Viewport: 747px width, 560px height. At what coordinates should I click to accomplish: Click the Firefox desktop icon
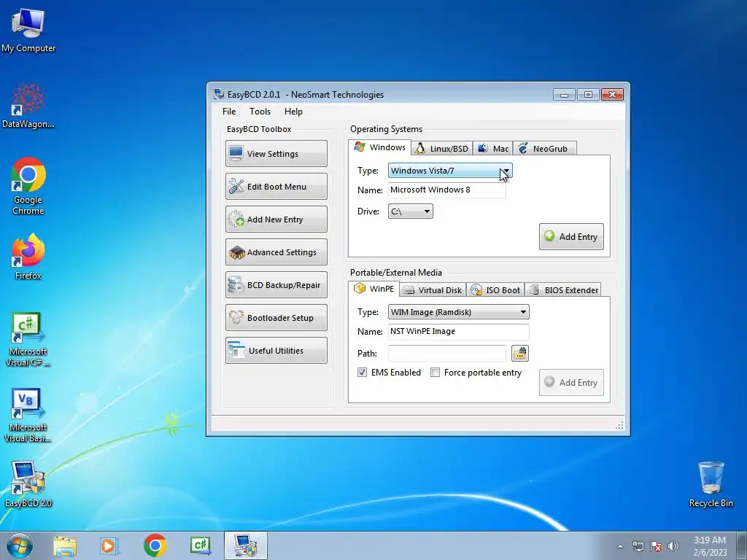pos(28,257)
